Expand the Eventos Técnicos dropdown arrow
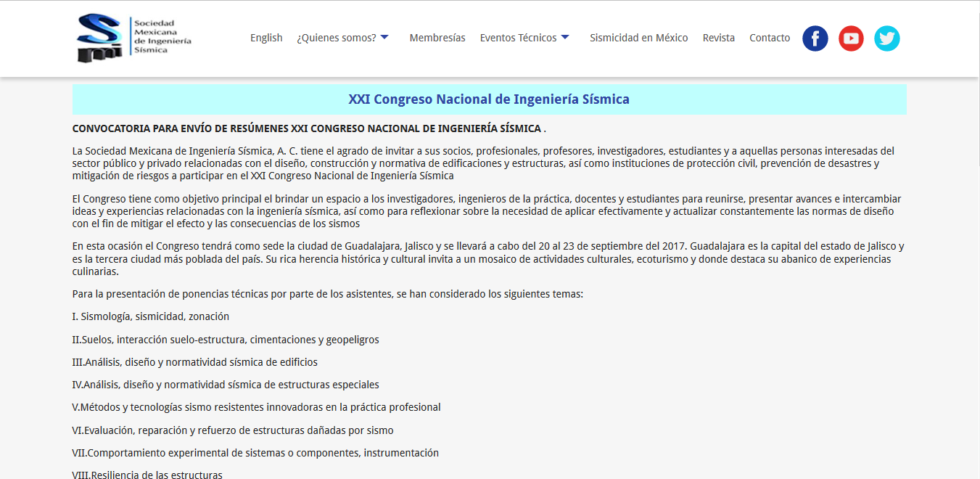 click(x=565, y=38)
